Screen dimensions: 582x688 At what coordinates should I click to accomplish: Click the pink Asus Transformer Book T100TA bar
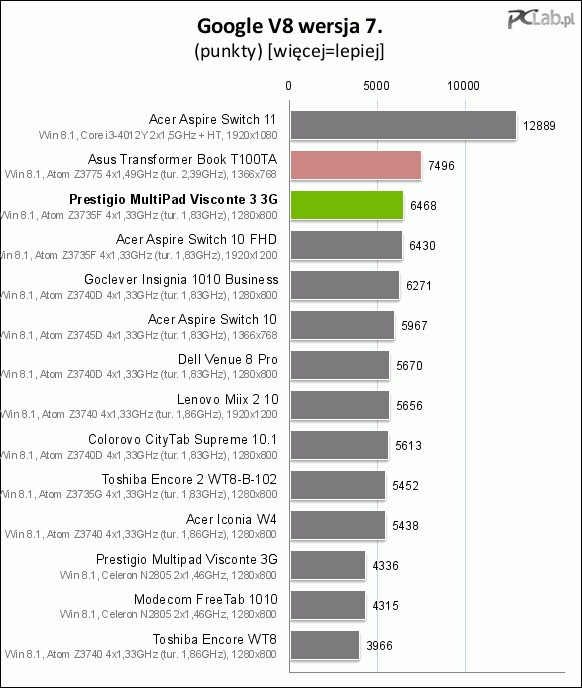tap(356, 165)
